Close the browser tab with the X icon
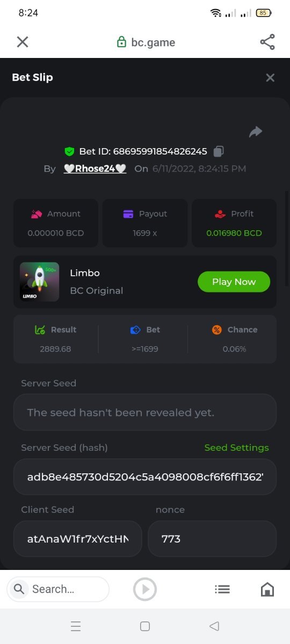 [23, 42]
